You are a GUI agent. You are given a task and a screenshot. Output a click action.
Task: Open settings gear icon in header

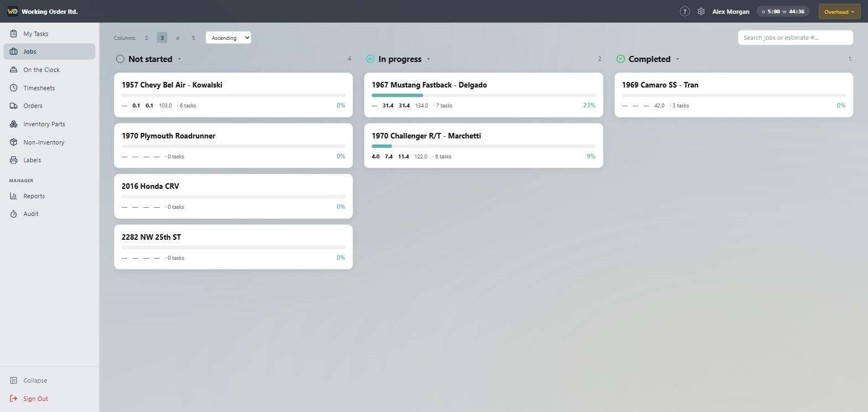click(701, 12)
